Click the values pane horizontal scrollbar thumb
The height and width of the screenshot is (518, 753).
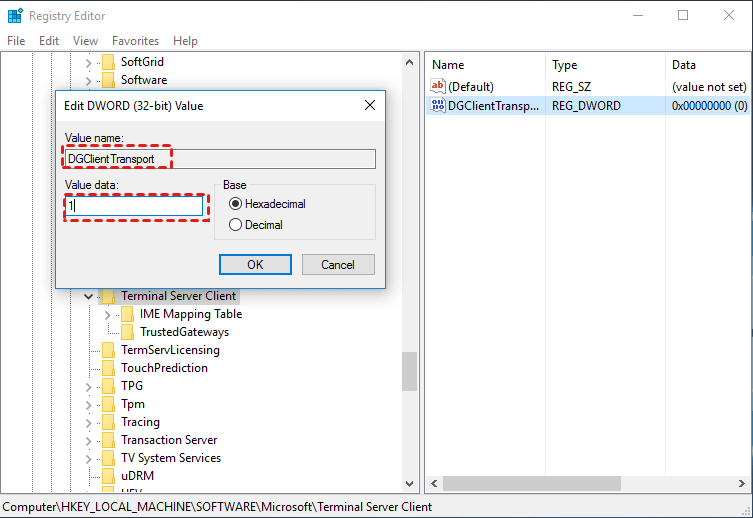tap(532, 483)
